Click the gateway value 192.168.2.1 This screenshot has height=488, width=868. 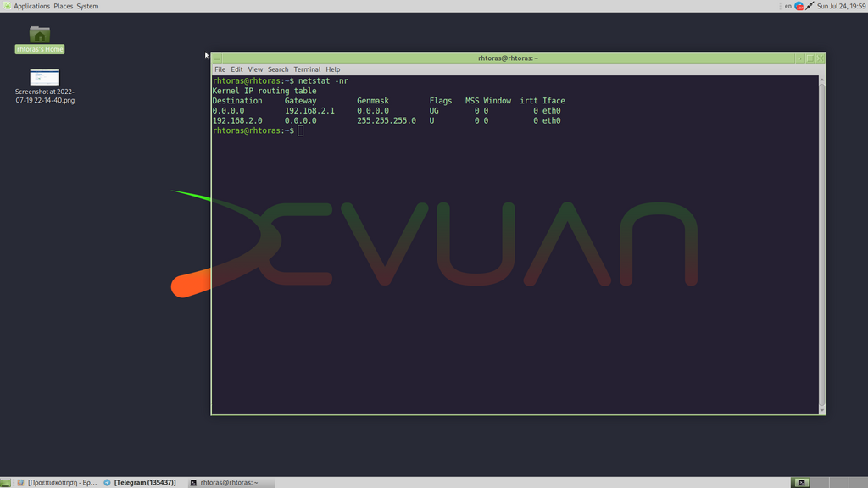(x=309, y=111)
